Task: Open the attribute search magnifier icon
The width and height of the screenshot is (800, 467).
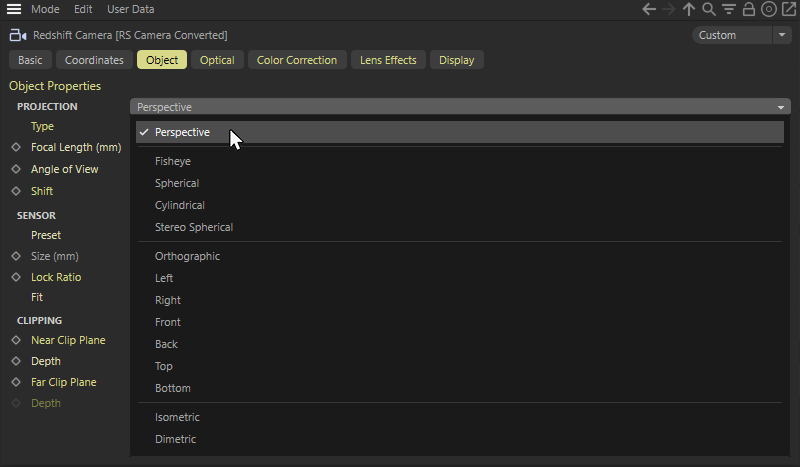Action: coord(709,9)
